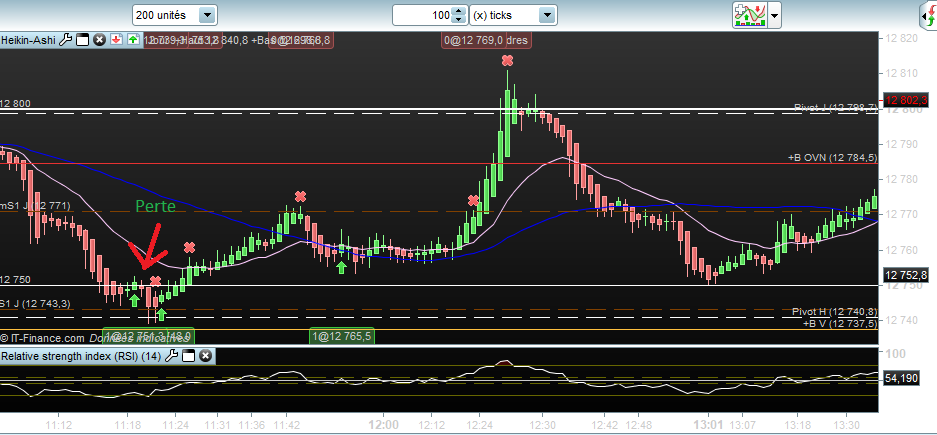
Task: Open the (x) ticks timeframe dropdown
Action: click(546, 15)
